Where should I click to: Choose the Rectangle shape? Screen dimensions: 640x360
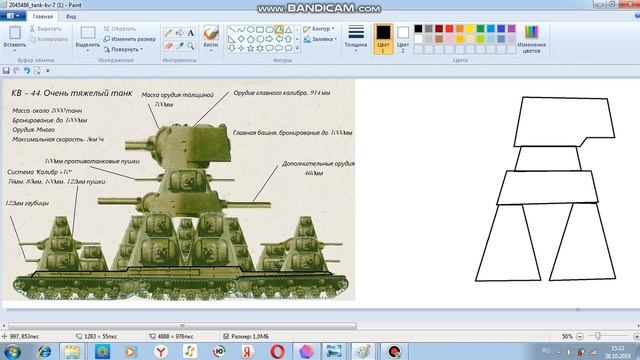(x=260, y=29)
